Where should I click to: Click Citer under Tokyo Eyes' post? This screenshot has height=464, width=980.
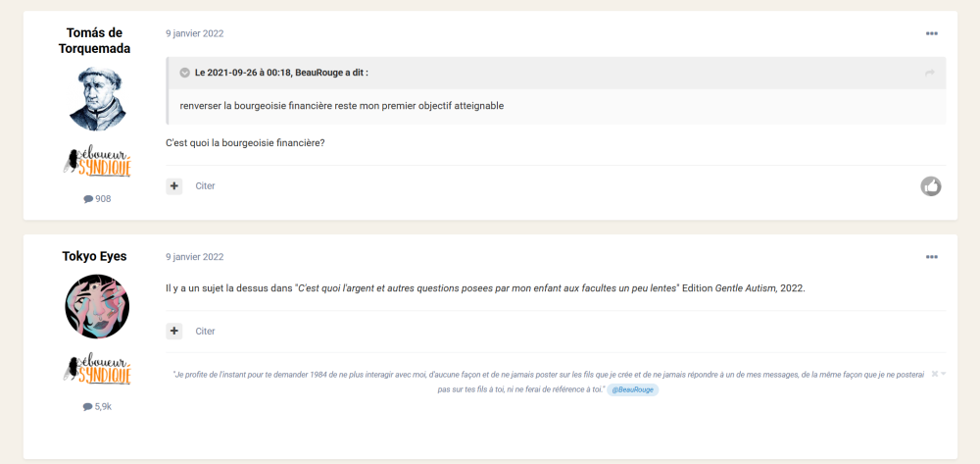(x=205, y=331)
